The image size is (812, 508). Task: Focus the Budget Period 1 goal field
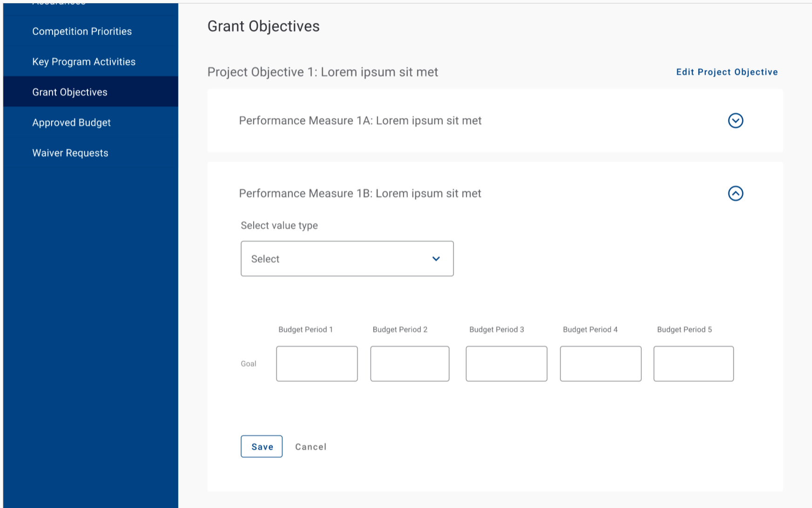pos(317,364)
